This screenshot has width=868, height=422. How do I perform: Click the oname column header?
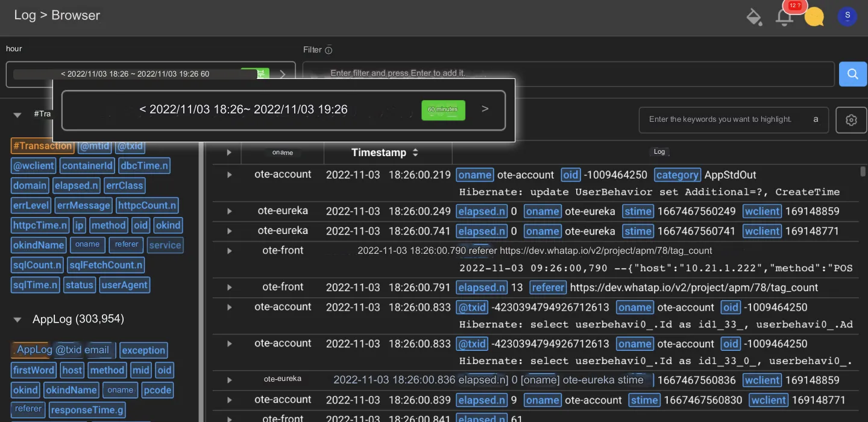pyautogui.click(x=283, y=153)
